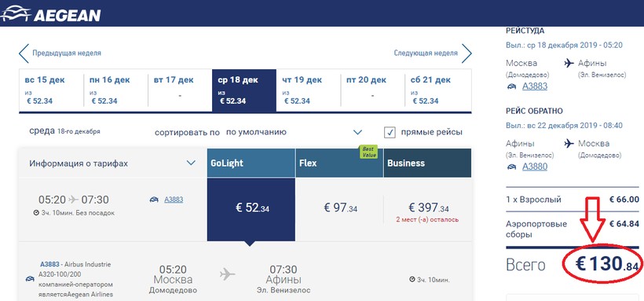Go to next week with right arrow
The height and width of the screenshot is (301, 644).
click(x=467, y=53)
